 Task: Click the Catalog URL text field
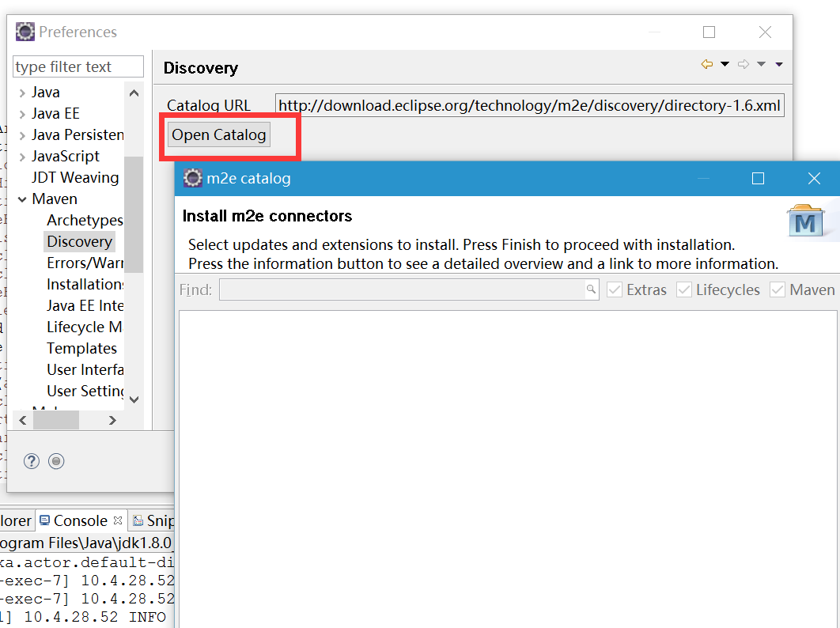tap(530, 105)
